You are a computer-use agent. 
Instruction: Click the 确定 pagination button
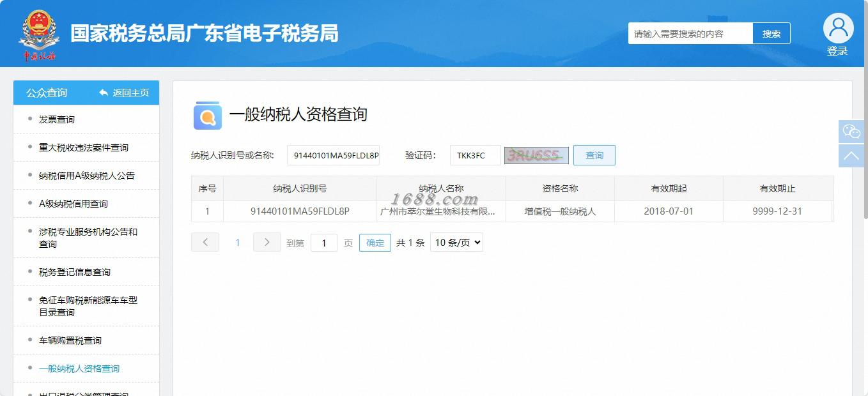pos(375,243)
